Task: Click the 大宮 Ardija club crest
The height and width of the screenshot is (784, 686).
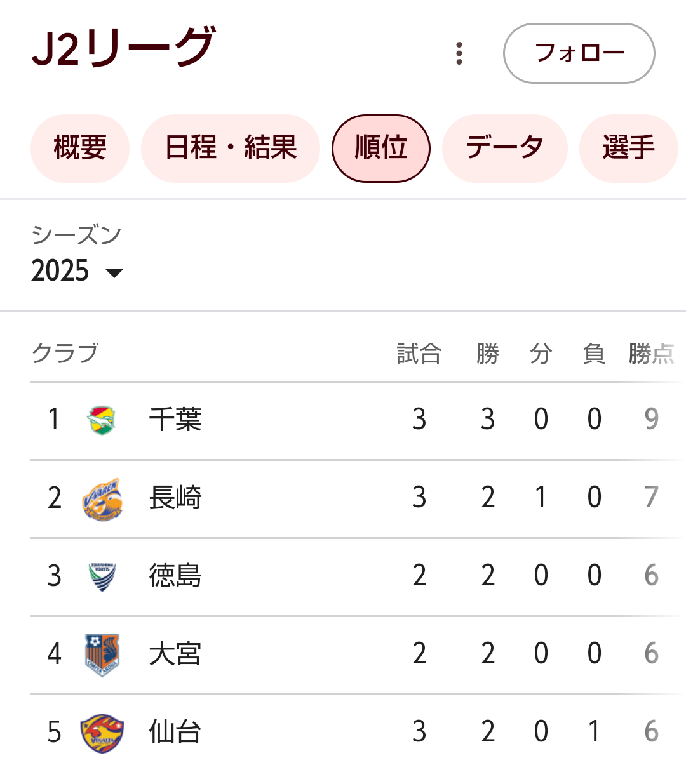Action: pos(102,654)
